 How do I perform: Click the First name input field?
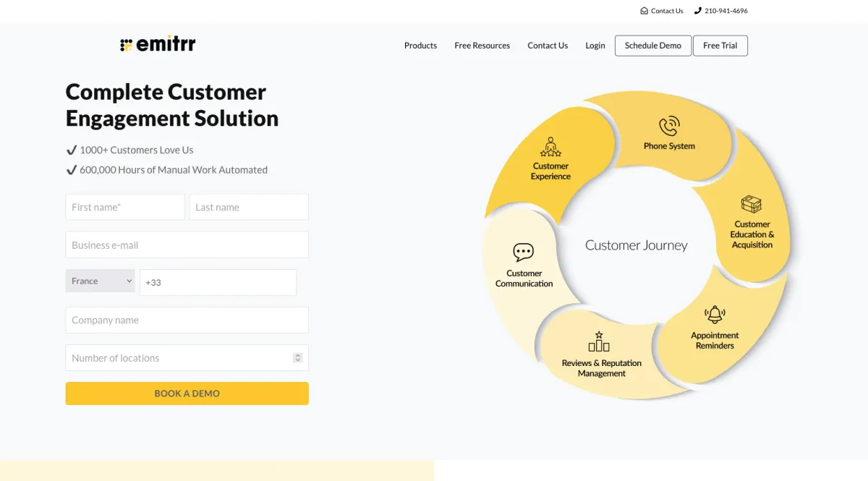[125, 208]
